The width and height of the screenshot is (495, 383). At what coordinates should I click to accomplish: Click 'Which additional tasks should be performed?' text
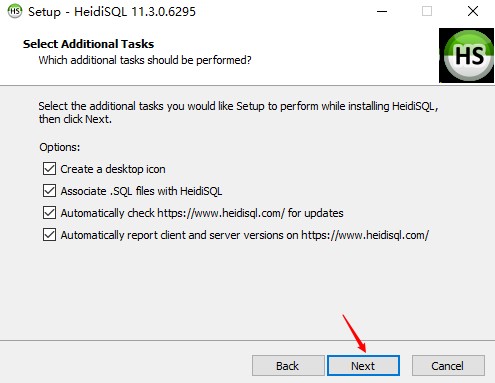pos(145,60)
